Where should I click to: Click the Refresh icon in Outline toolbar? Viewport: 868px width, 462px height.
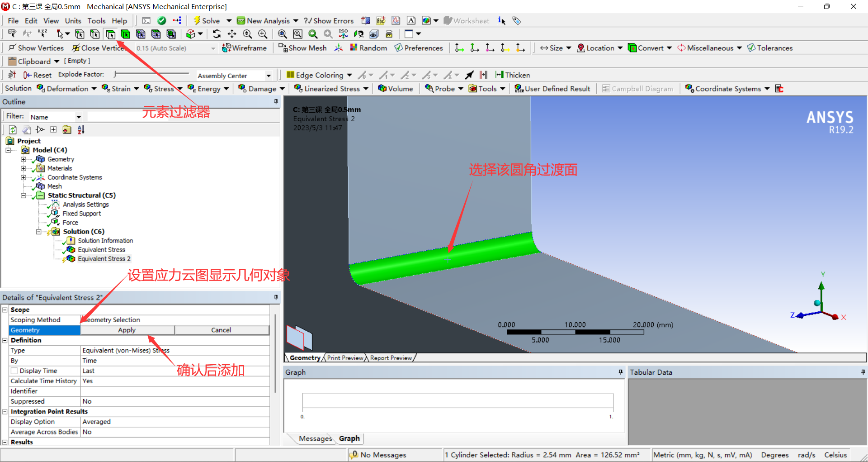pyautogui.click(x=13, y=130)
